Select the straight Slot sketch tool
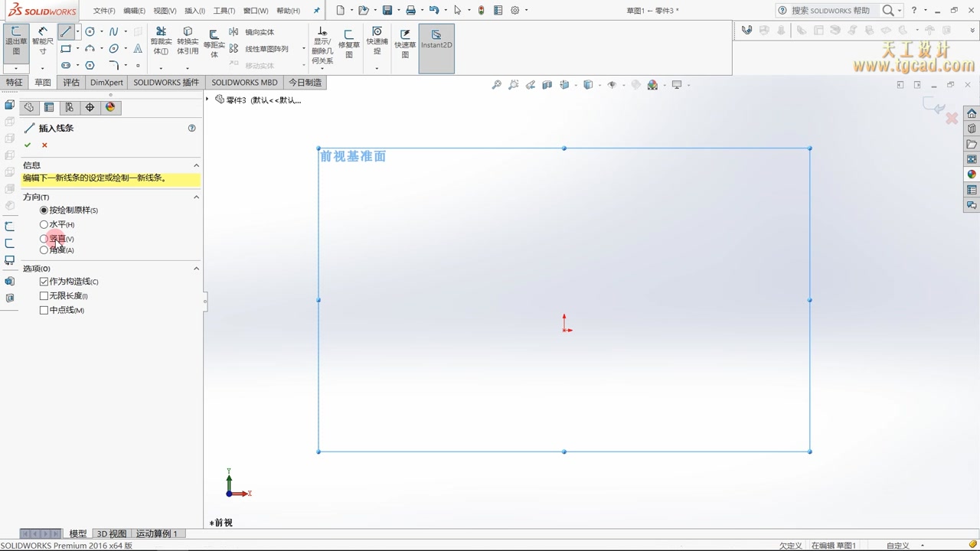Viewport: 980px width, 551px height. coord(66,66)
